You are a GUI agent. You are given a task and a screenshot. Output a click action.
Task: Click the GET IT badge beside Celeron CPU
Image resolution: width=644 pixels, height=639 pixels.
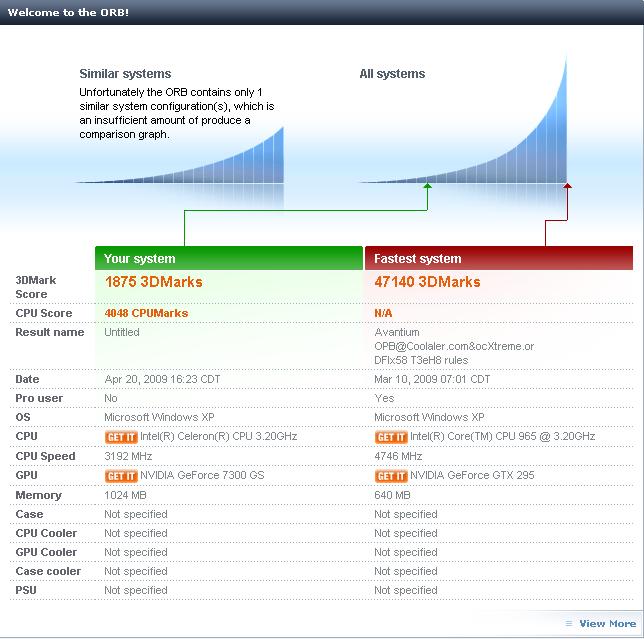(x=121, y=437)
